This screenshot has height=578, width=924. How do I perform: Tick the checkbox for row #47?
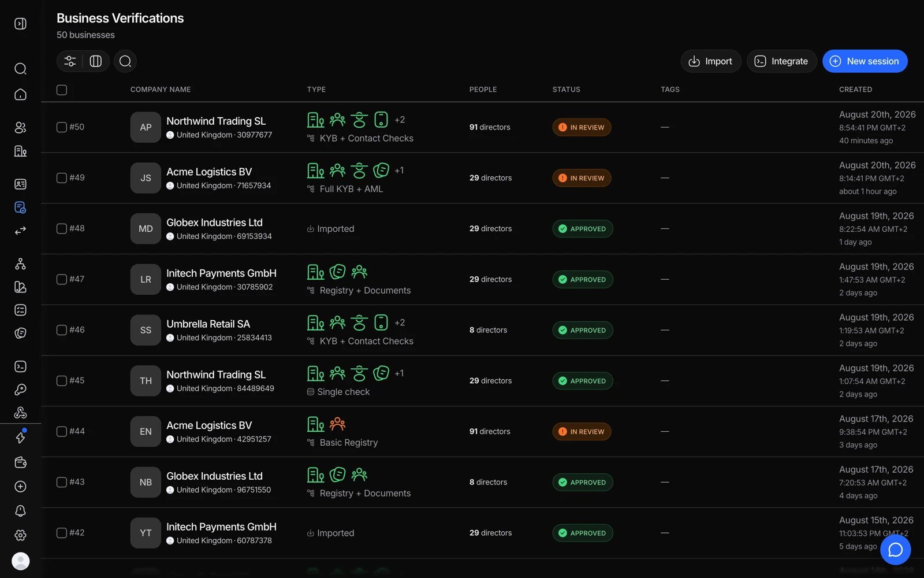tap(62, 279)
